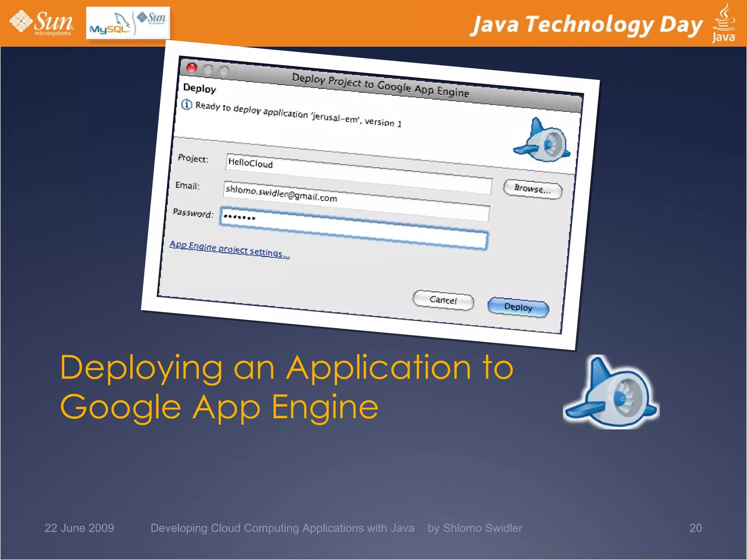Click the Java coffee cup logo
The image size is (747, 560).
[724, 23]
